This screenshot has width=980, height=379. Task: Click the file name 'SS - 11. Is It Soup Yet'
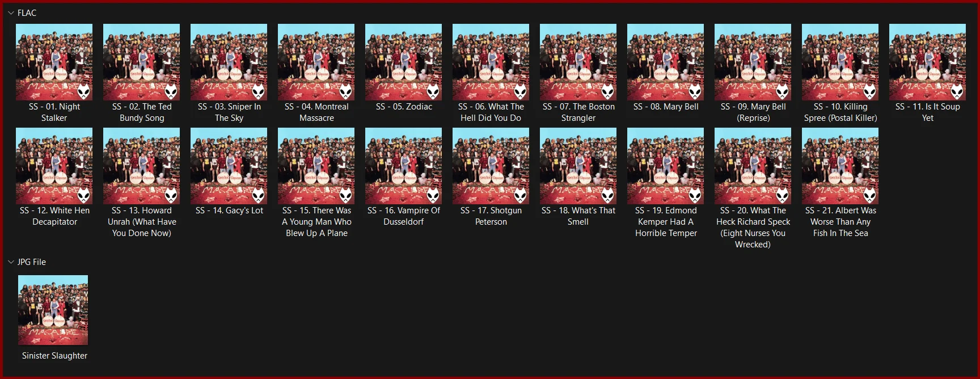click(928, 112)
